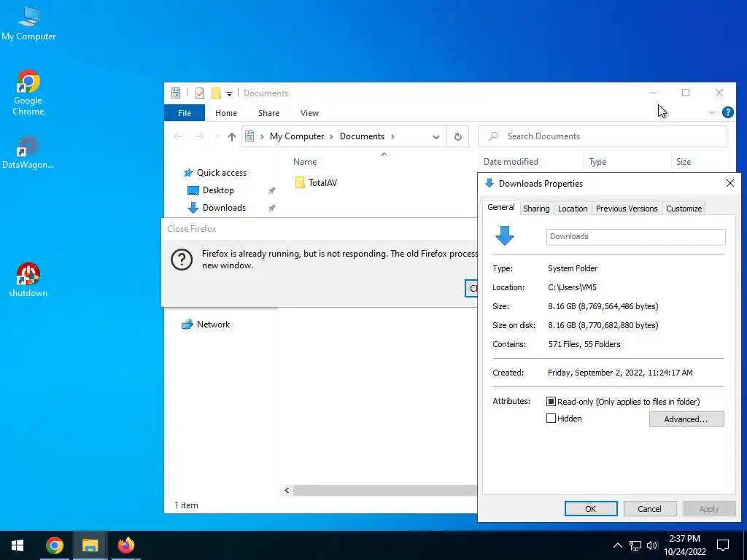Toggle Hidden attribute checkbox
This screenshot has height=560, width=747.
pos(551,419)
